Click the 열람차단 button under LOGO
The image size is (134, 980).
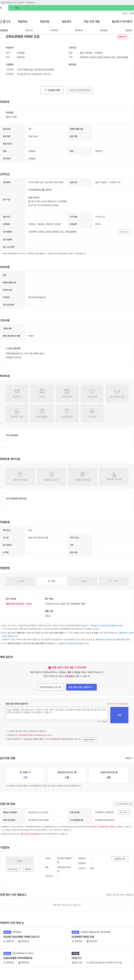(27, 869)
